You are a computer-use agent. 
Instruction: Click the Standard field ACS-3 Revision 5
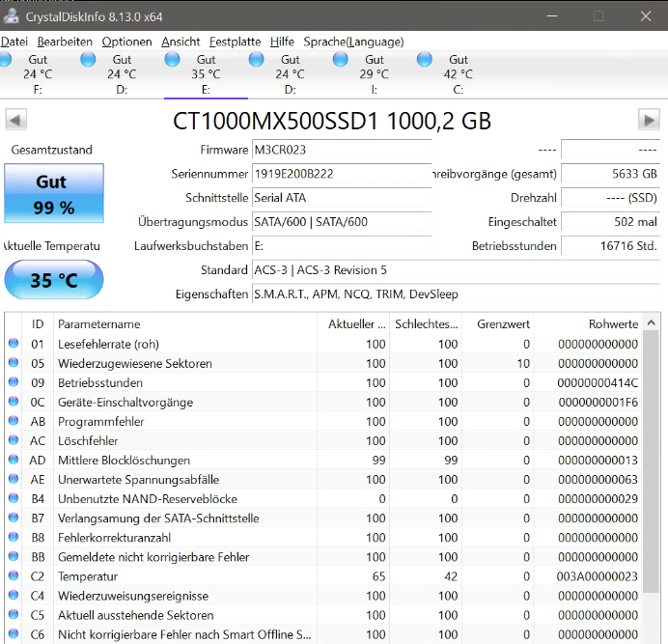[456, 270]
